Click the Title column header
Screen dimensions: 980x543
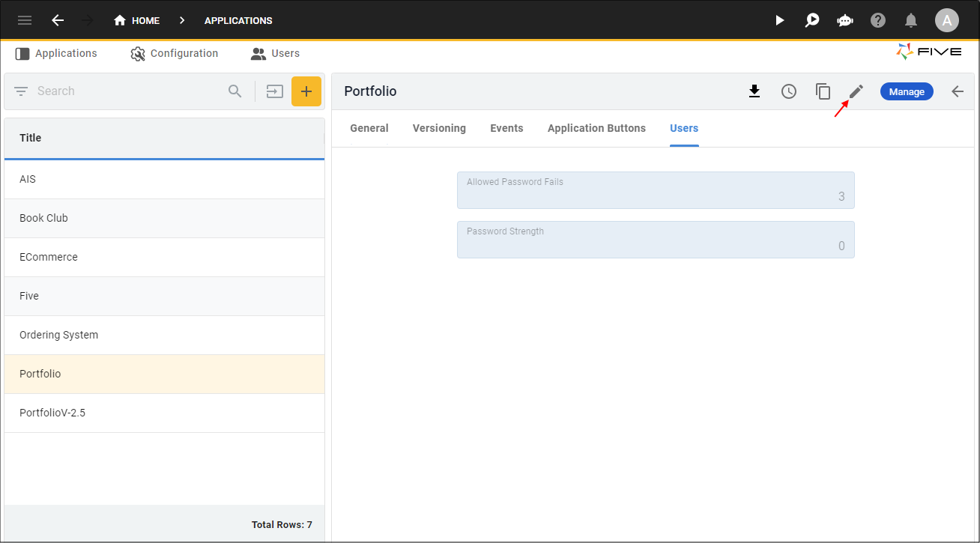click(164, 138)
